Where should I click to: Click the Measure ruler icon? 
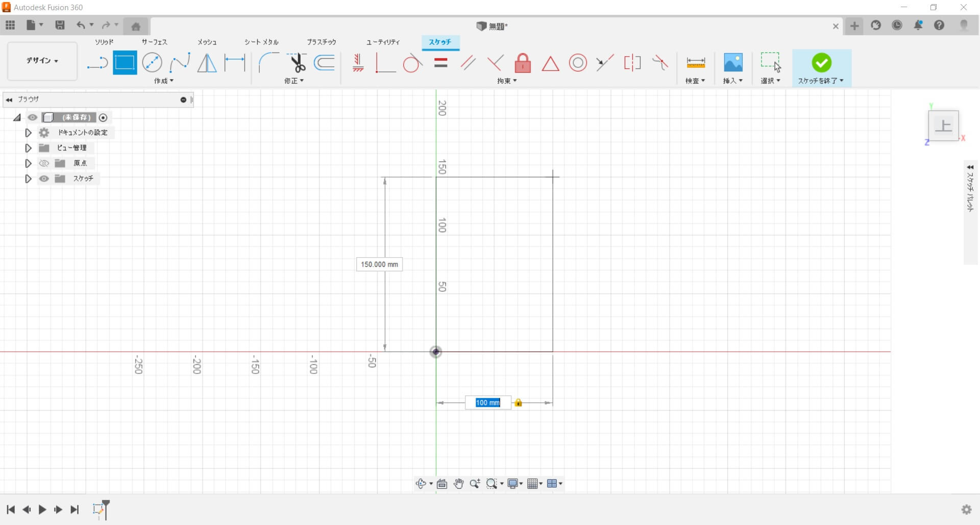tap(695, 63)
